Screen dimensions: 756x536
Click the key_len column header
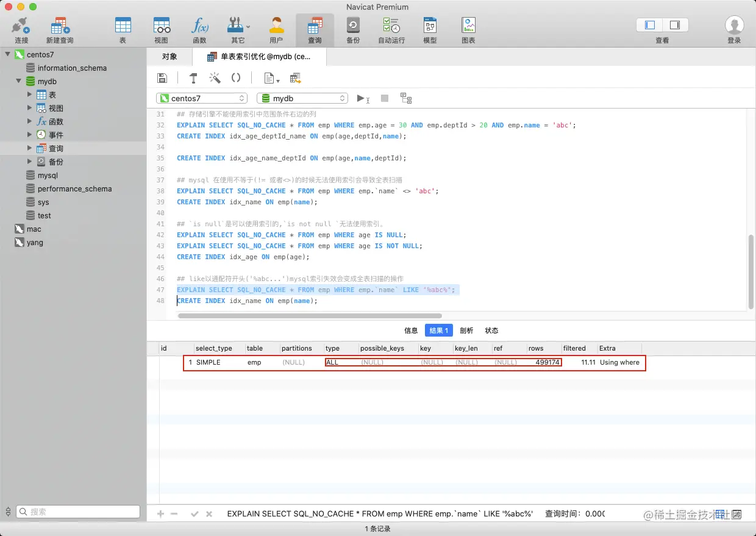[x=472, y=348]
